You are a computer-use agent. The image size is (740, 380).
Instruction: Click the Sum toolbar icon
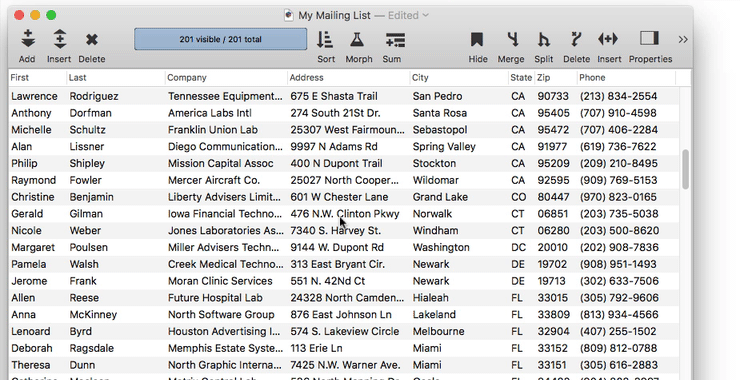point(395,40)
